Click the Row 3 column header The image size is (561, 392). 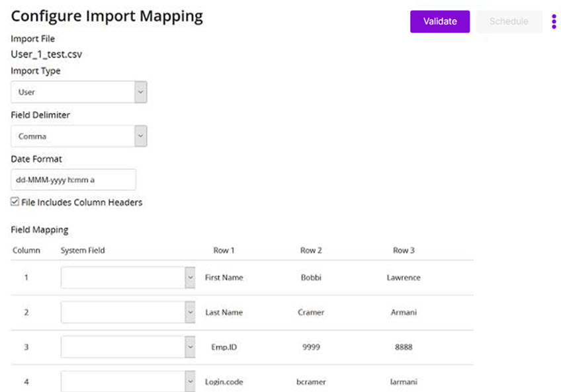click(404, 251)
